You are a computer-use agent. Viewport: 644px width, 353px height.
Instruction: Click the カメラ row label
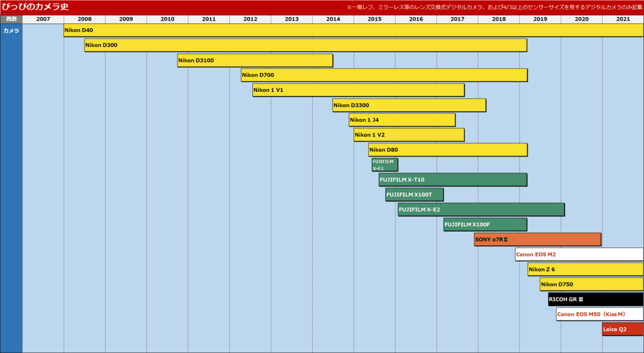click(x=11, y=31)
